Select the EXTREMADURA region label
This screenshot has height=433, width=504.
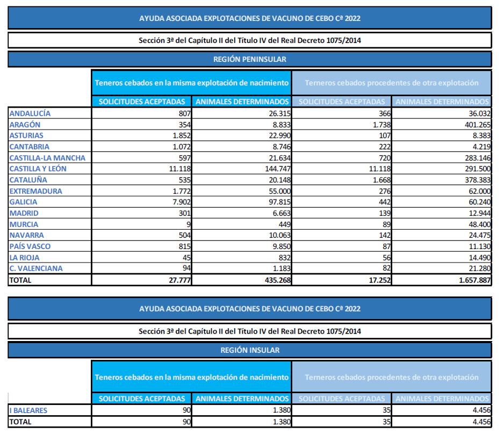(35, 191)
